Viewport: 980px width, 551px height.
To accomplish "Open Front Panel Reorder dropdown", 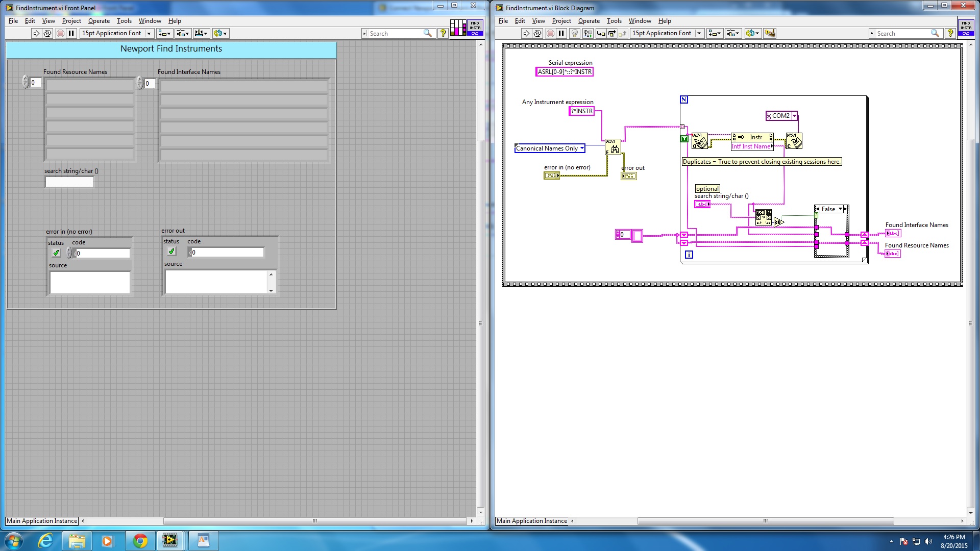I will (220, 33).
